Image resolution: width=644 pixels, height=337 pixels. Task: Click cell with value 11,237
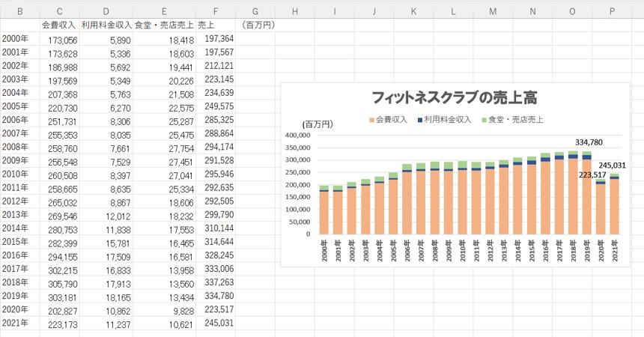[106, 324]
